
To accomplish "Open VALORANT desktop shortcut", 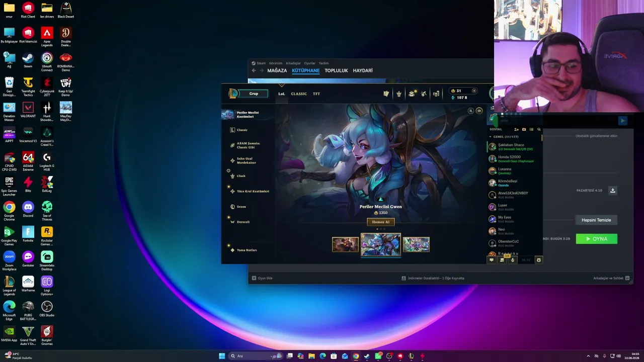I will point(28,110).
